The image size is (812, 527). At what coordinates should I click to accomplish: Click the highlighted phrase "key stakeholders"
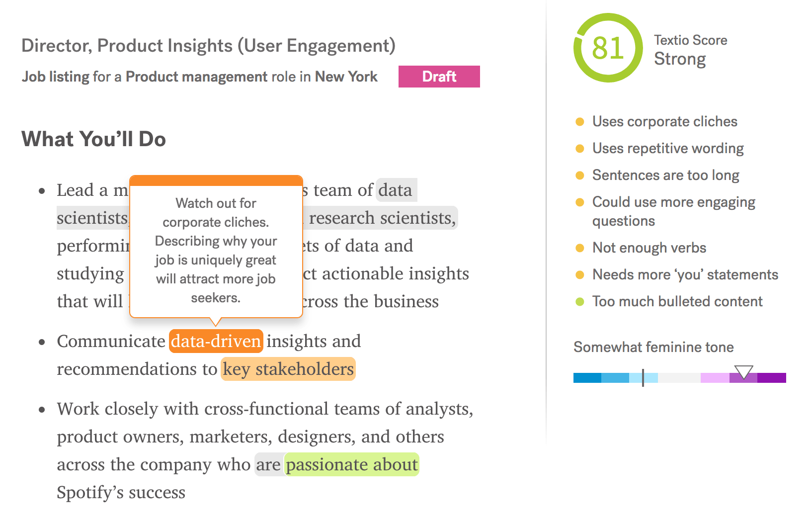288,369
